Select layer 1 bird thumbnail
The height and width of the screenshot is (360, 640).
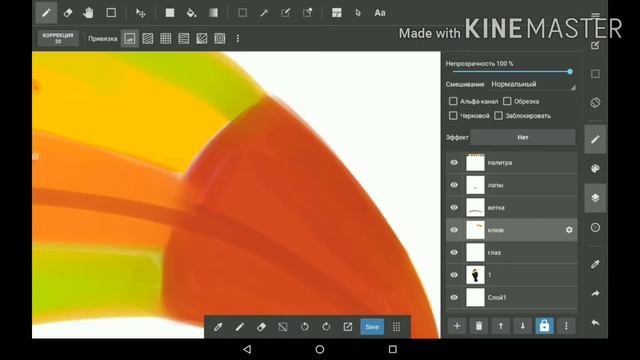coord(476,275)
